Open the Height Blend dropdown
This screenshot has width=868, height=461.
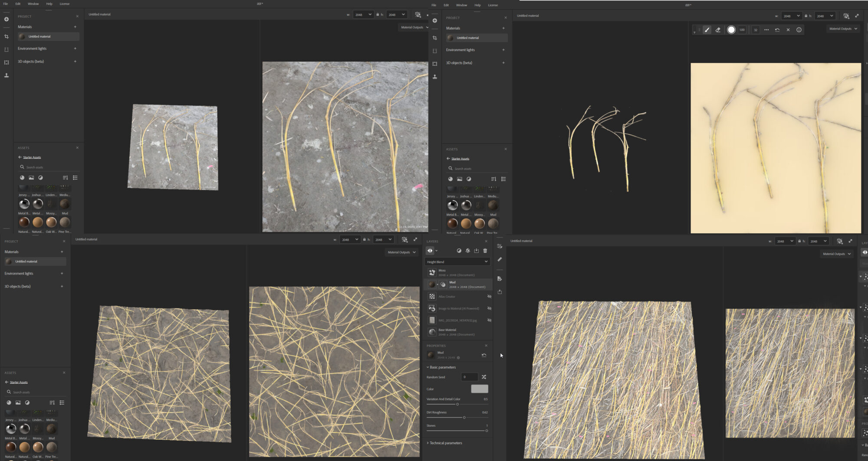pos(457,262)
